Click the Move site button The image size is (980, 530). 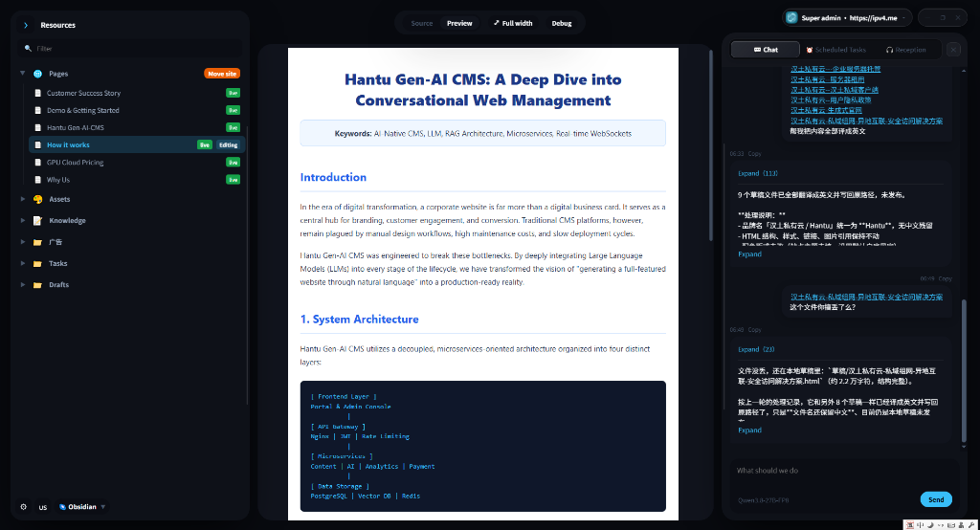pos(222,74)
